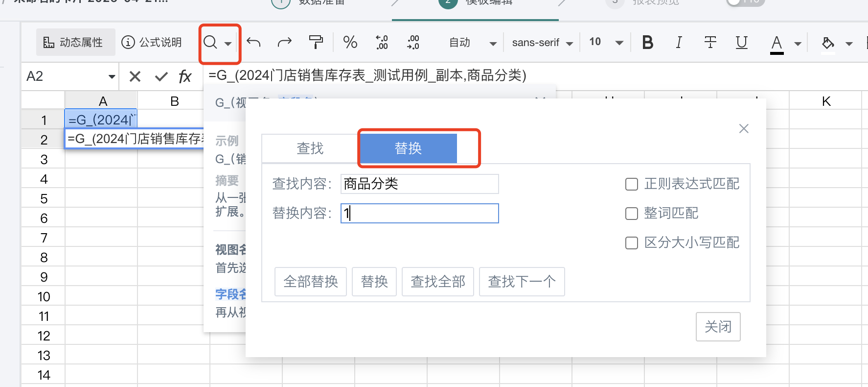The height and width of the screenshot is (387, 868).
Task: Select row 14 header
Action: coord(44,375)
